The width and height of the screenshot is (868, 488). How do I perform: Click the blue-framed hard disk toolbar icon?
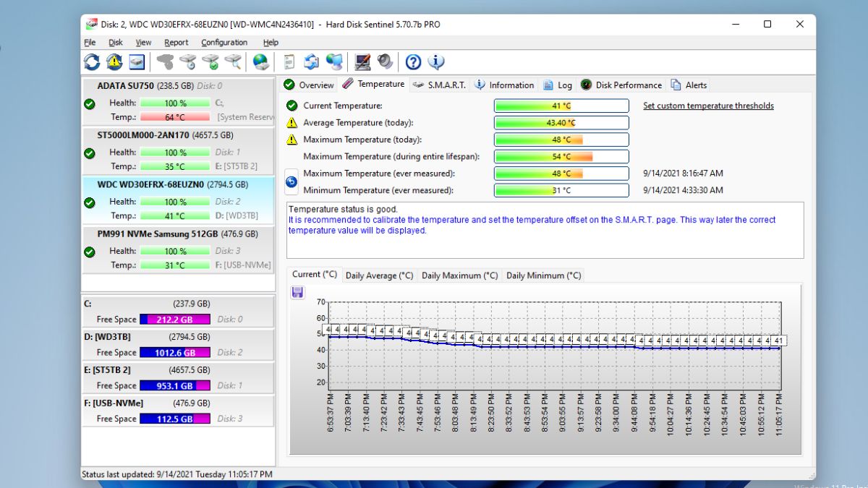(x=137, y=61)
